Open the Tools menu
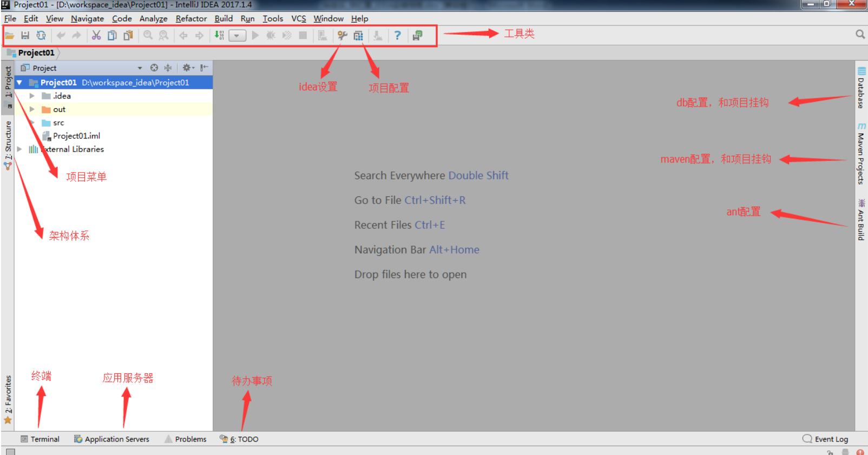 coord(273,18)
